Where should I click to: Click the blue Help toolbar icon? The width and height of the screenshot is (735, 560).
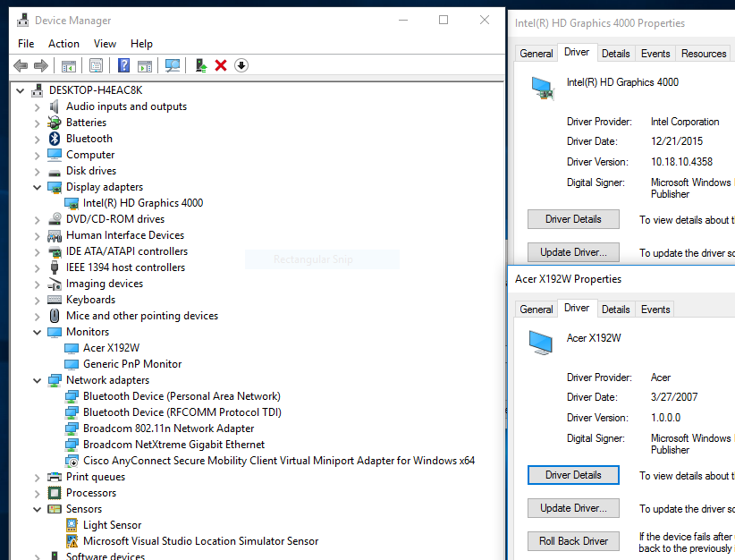point(123,65)
